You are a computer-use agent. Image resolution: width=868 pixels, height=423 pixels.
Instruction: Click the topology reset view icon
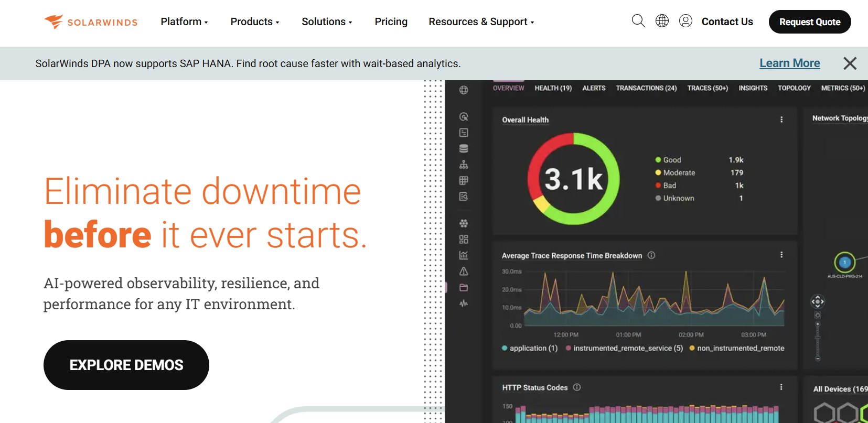pos(818,315)
